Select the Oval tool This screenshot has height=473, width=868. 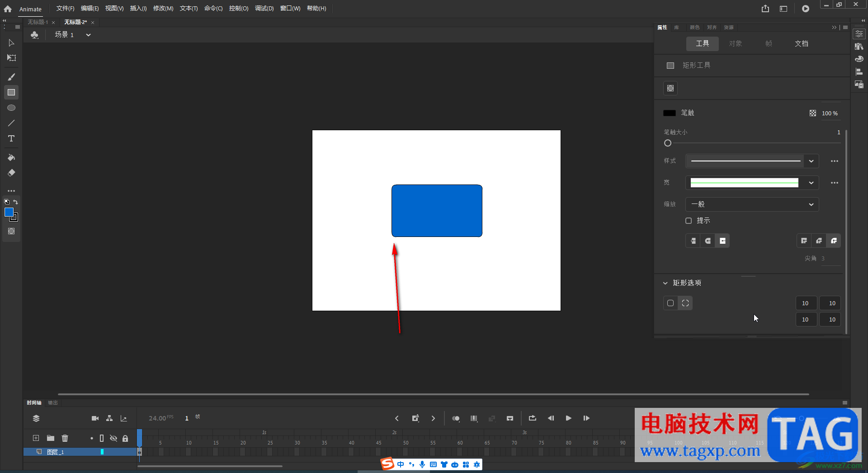11,108
